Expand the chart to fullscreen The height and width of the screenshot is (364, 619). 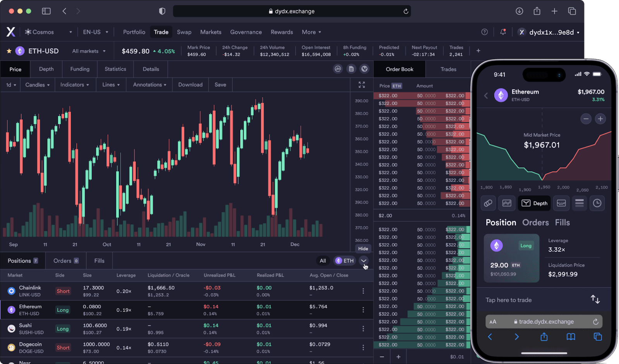(x=362, y=85)
